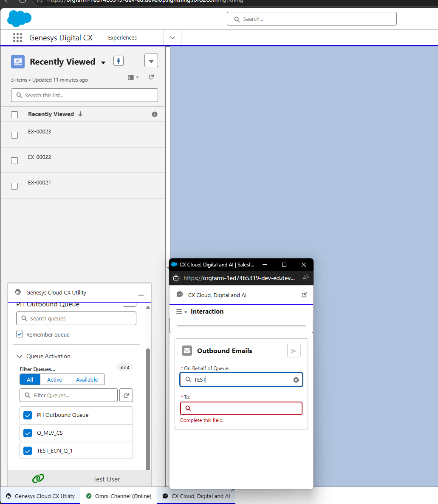Viewport: 438px width, 504px height.
Task: Uncheck the PH Outbound Queue checkbox
Action: click(x=28, y=415)
